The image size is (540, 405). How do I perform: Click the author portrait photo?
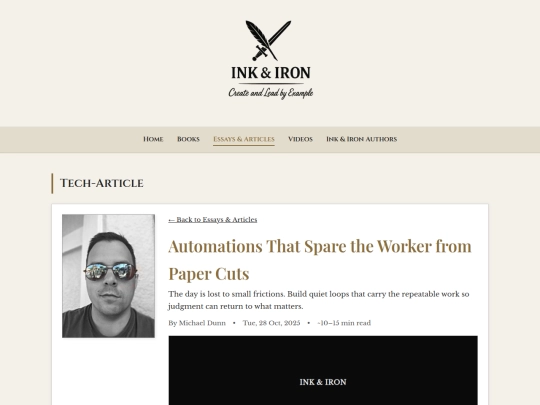108,276
